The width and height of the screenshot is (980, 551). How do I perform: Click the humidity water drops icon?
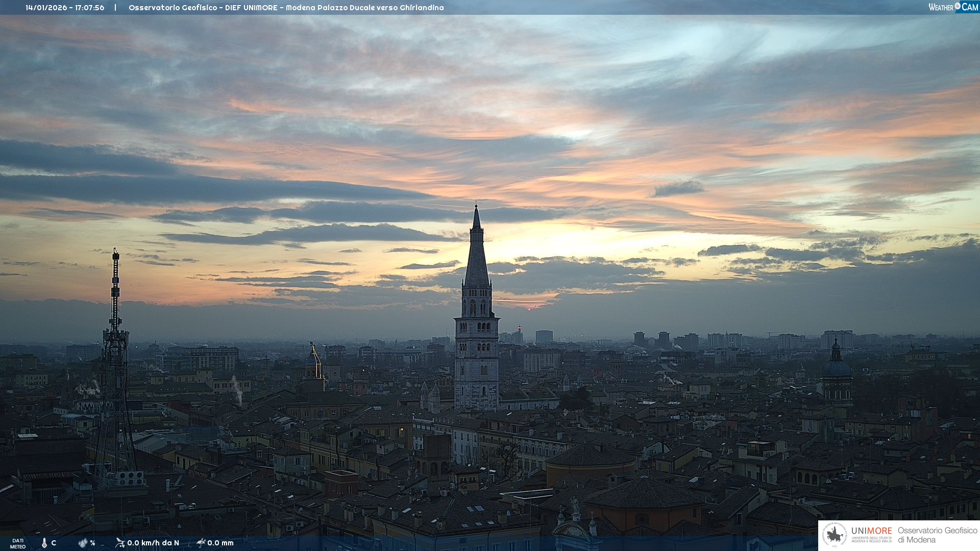pyautogui.click(x=83, y=543)
